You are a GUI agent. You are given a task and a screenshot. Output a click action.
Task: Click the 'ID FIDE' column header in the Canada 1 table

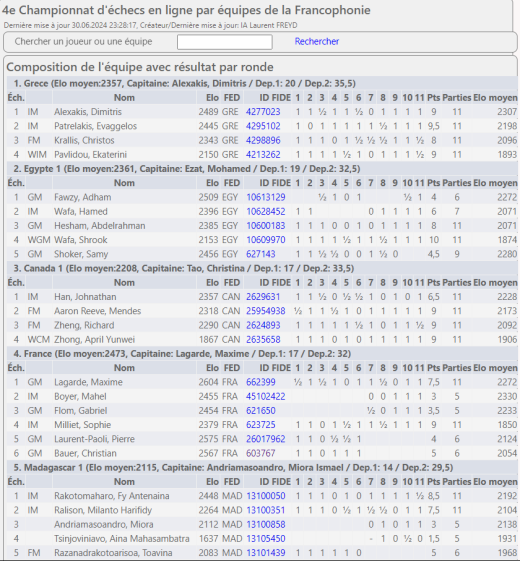[275, 283]
